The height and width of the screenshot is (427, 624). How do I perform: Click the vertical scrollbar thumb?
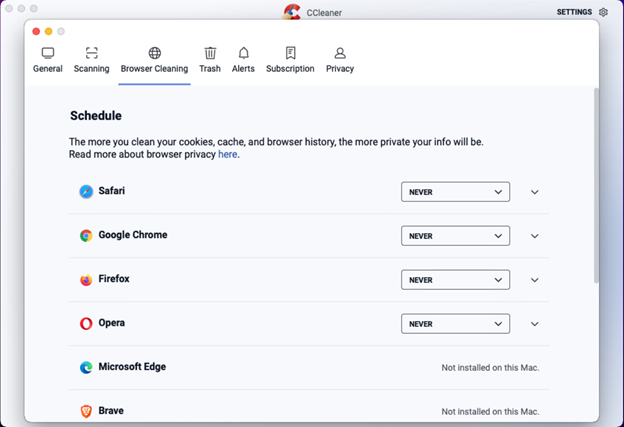[596, 185]
